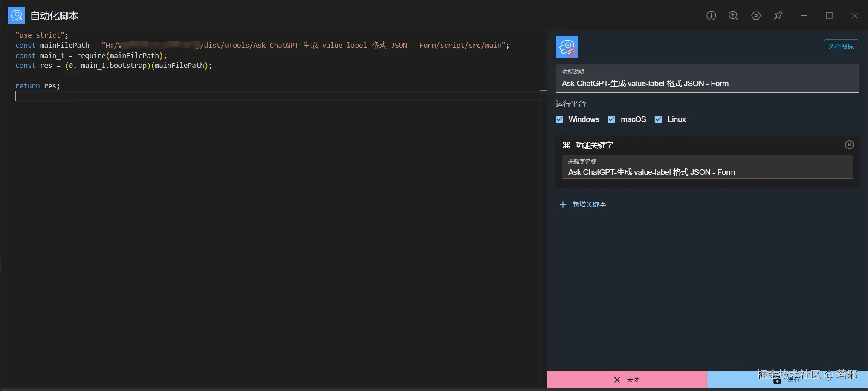This screenshot has height=391, width=868.
Task: Click the 选择图标 button
Action: pos(841,46)
